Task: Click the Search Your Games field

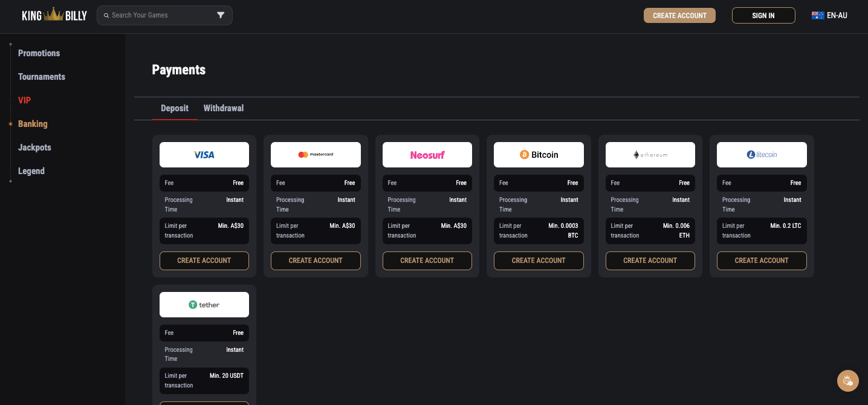Action: (164, 15)
